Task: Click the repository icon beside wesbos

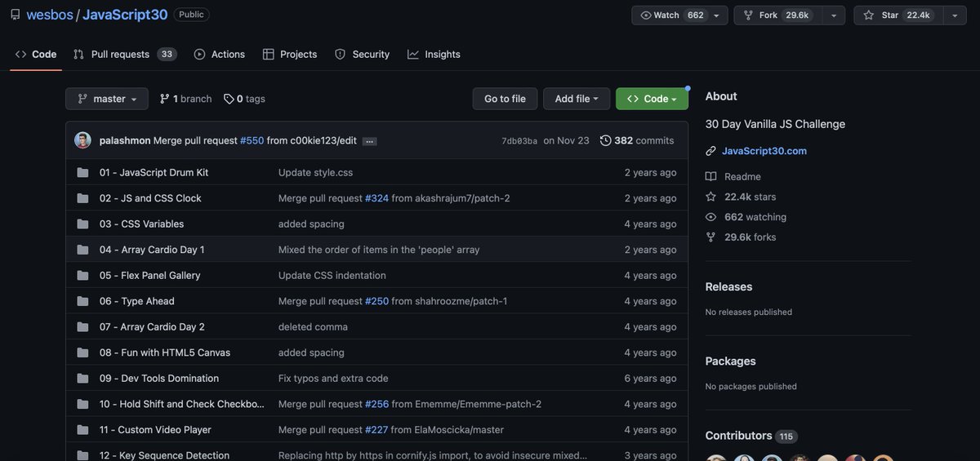Action: 16,15
